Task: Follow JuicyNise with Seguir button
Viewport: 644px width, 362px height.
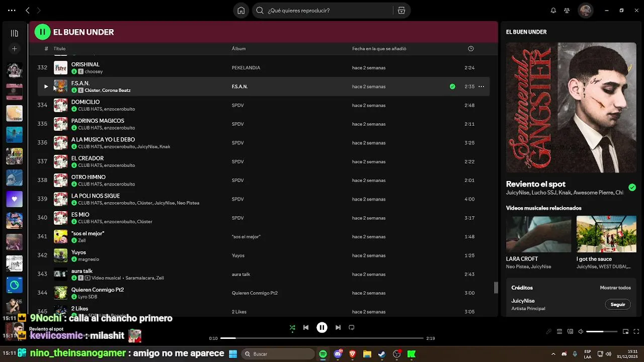Action: click(618, 305)
